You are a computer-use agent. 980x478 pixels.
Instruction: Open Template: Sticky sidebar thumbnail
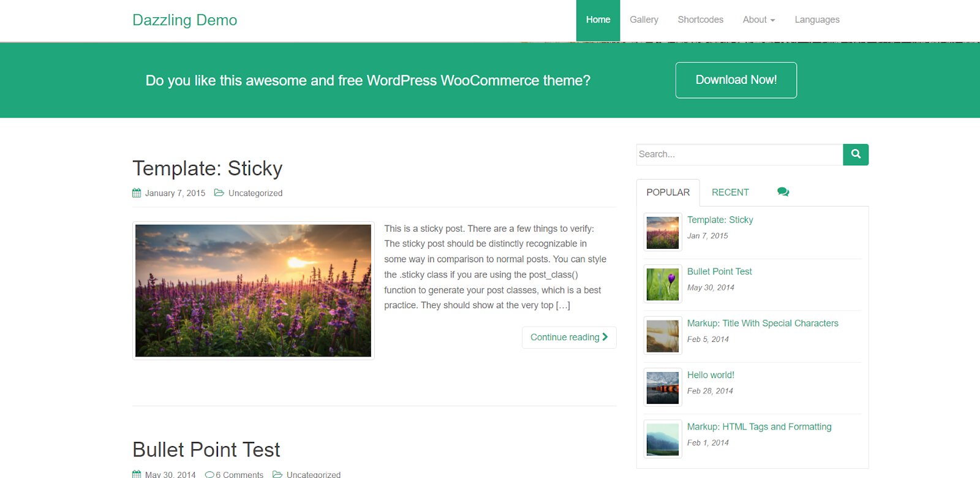pyautogui.click(x=663, y=232)
